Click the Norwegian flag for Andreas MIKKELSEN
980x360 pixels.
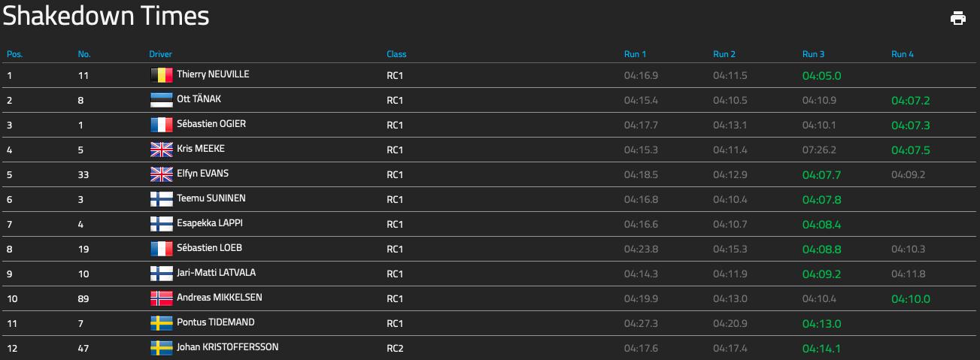pyautogui.click(x=162, y=298)
